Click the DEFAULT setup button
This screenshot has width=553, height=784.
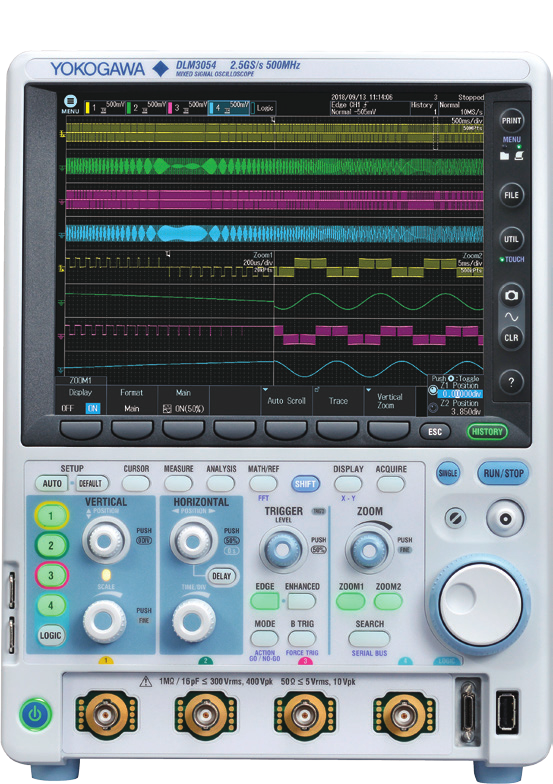tap(90, 484)
